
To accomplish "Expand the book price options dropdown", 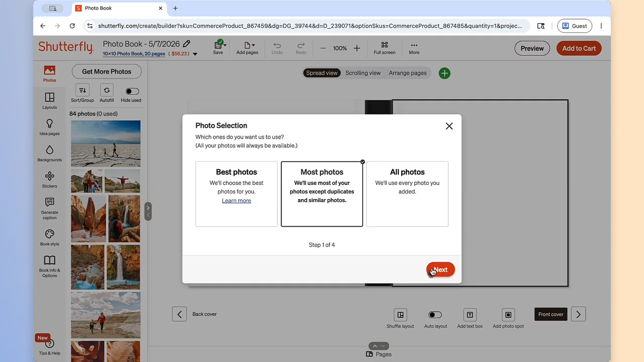I will click(195, 54).
